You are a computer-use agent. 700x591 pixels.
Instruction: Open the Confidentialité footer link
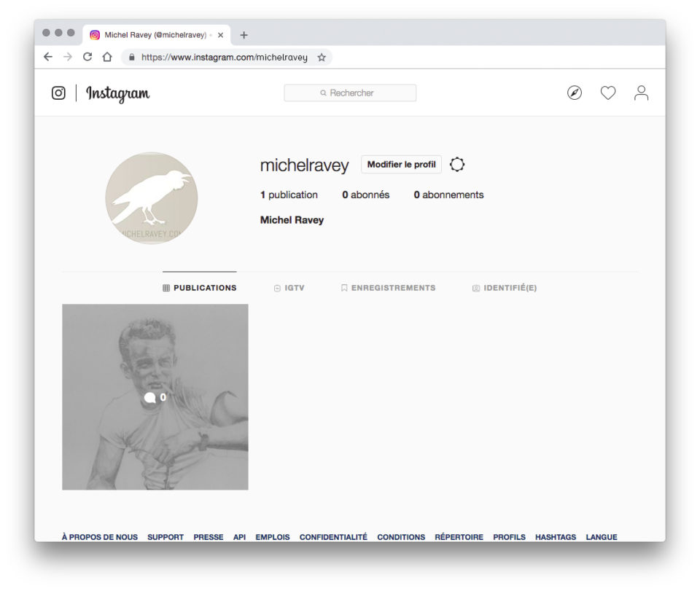point(333,537)
